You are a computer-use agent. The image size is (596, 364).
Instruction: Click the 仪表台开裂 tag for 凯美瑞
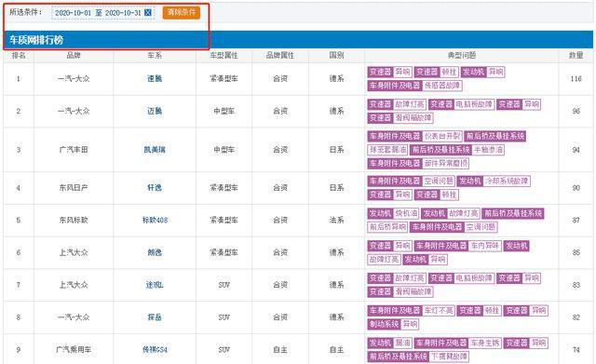(x=441, y=136)
